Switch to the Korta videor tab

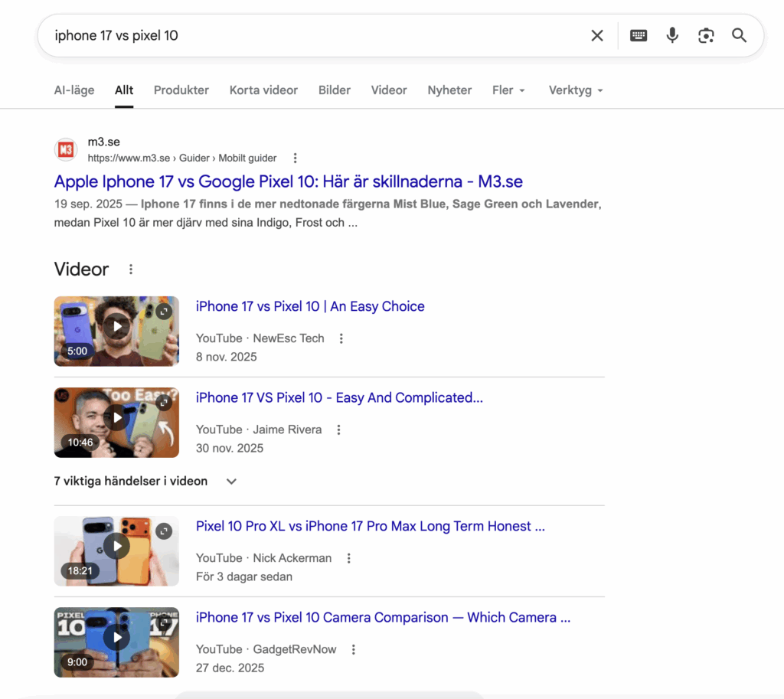click(263, 90)
